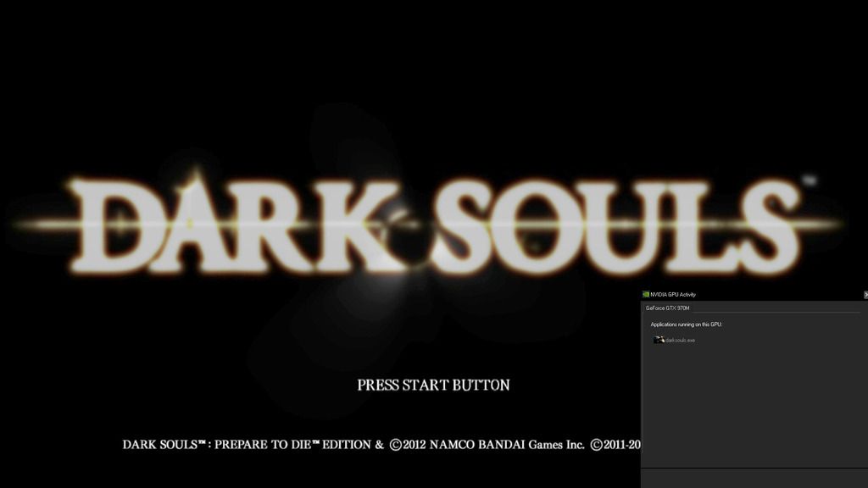Click the NVIDIA logo in the title bar
This screenshot has height=488, width=868.
[x=646, y=294]
